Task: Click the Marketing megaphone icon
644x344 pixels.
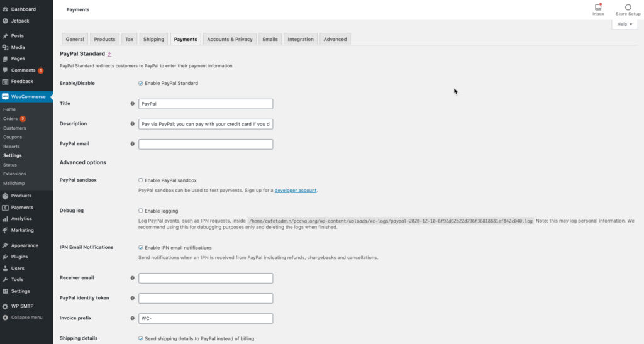Action: pyautogui.click(x=5, y=230)
